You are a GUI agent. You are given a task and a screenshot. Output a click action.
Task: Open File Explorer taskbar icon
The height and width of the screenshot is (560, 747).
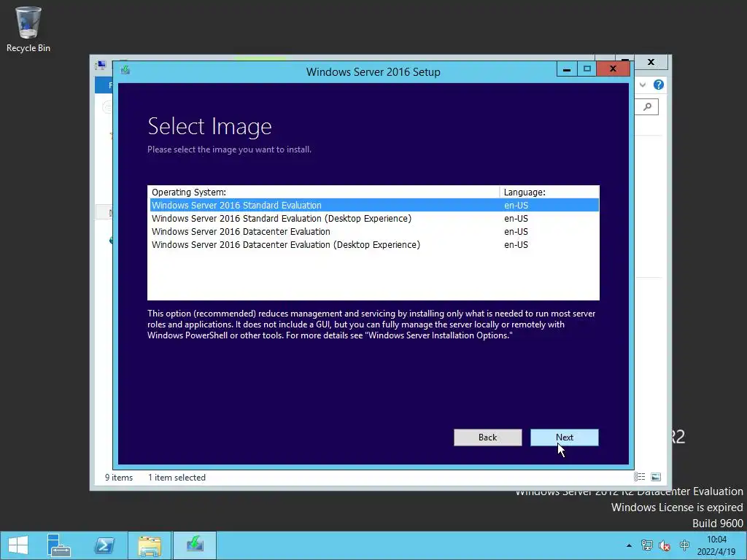[150, 545]
